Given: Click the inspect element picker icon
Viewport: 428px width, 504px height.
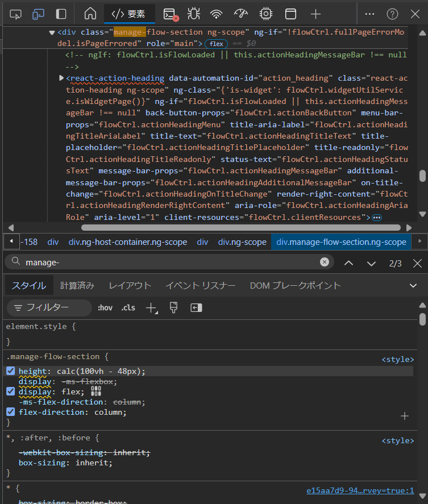Looking at the screenshot, I should (16, 14).
